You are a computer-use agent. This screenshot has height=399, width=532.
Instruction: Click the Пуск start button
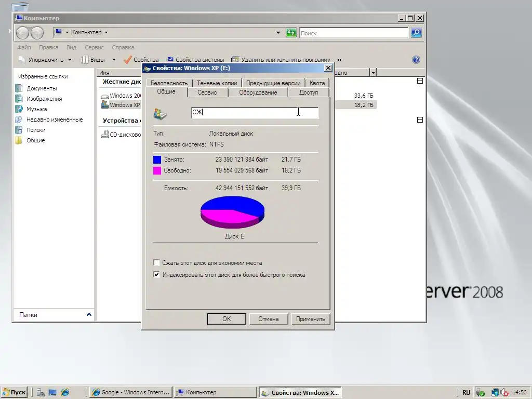[x=14, y=392]
